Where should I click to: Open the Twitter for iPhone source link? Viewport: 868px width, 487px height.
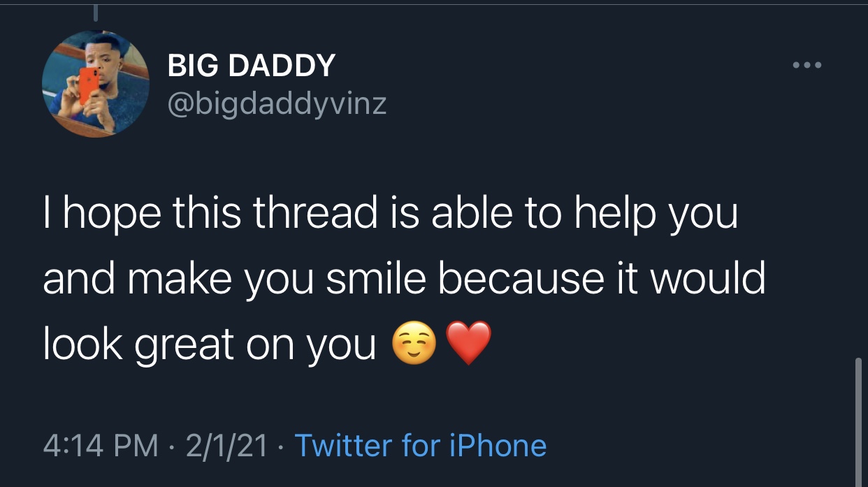pos(421,445)
